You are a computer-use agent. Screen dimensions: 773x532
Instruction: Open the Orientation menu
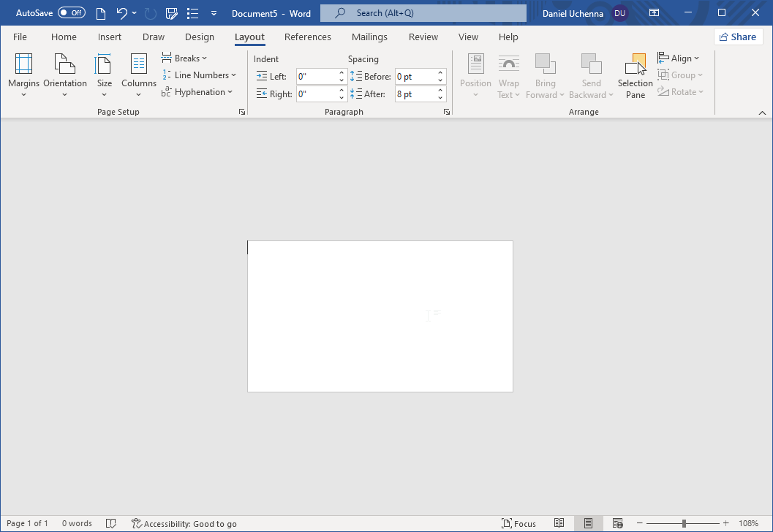64,74
